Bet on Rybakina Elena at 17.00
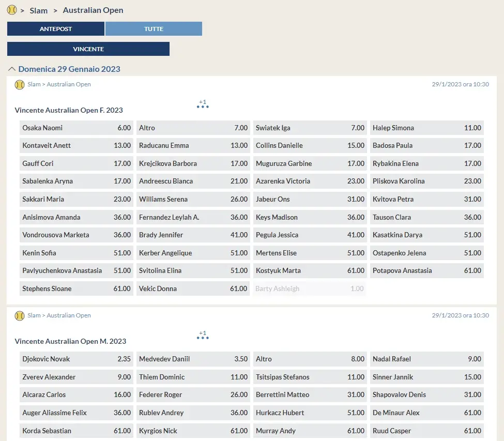Screen dimensions: 504x441 [x=427, y=163]
